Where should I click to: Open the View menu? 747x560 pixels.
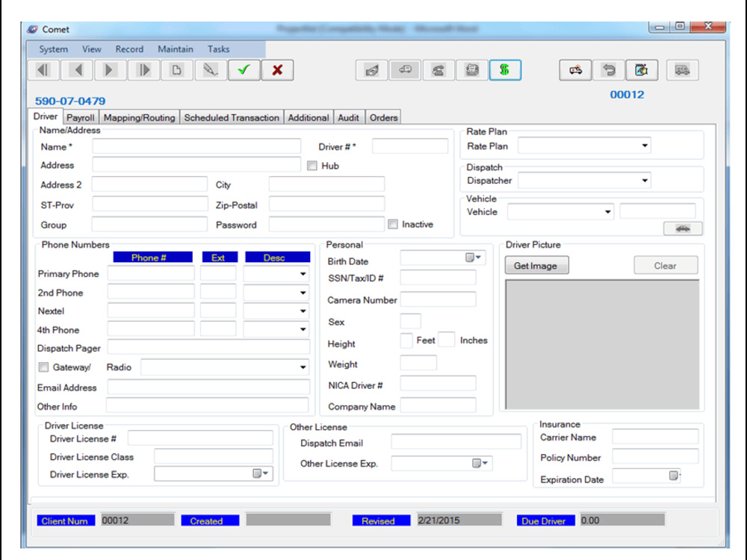point(91,49)
